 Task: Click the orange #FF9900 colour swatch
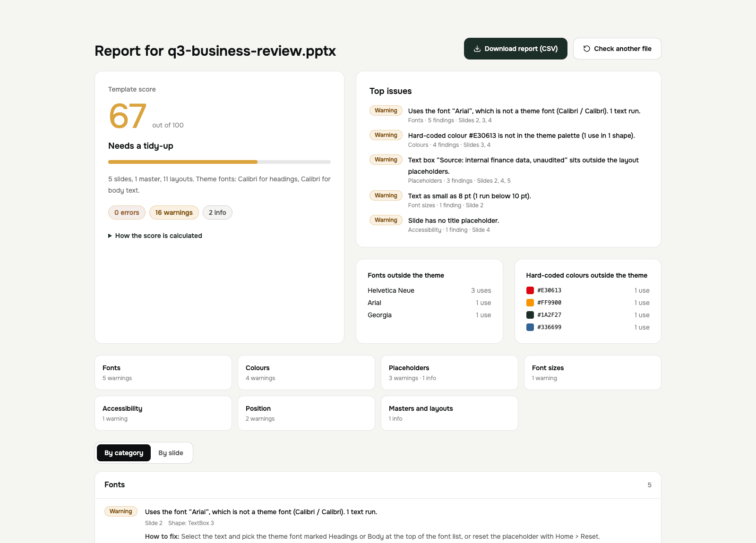pos(530,303)
